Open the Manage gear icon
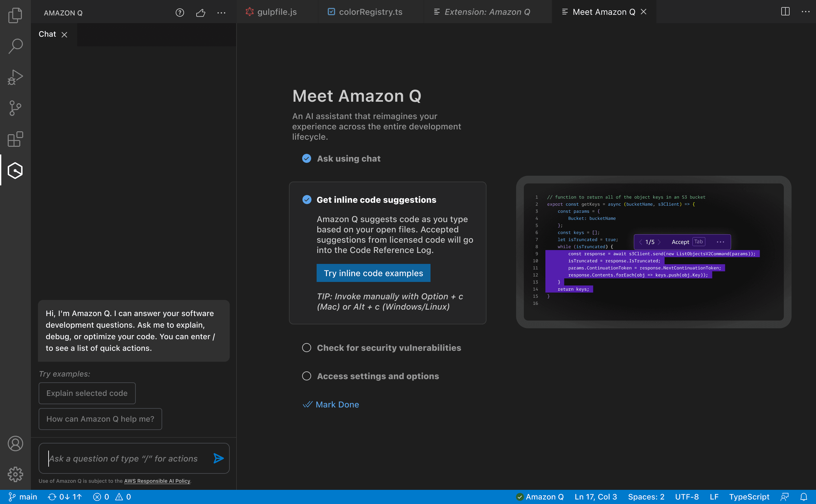The height and width of the screenshot is (504, 816). 15,474
